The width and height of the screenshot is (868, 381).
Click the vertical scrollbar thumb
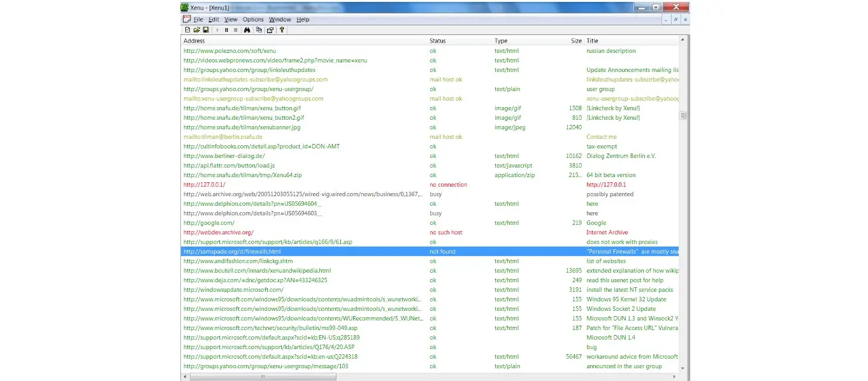click(x=683, y=115)
